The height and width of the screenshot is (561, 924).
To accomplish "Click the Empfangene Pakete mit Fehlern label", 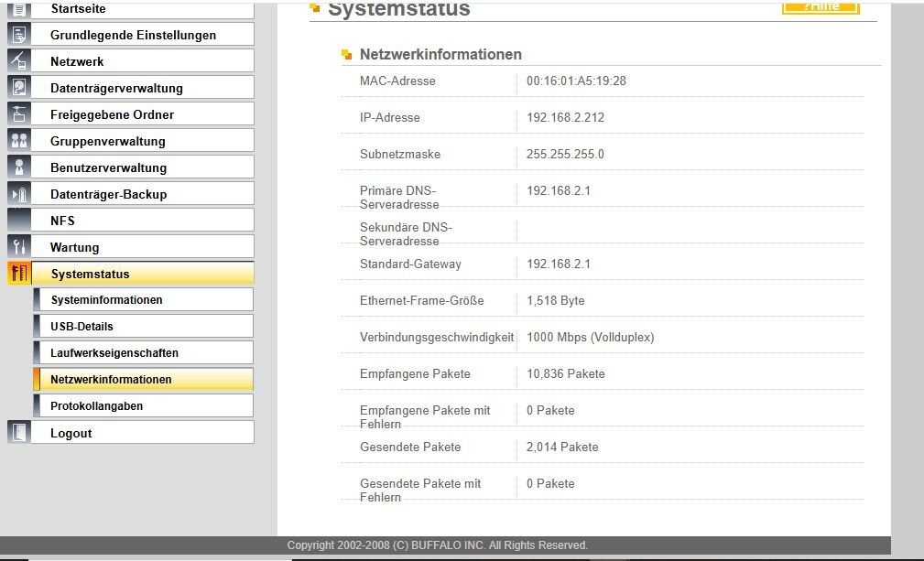I will [x=425, y=416].
